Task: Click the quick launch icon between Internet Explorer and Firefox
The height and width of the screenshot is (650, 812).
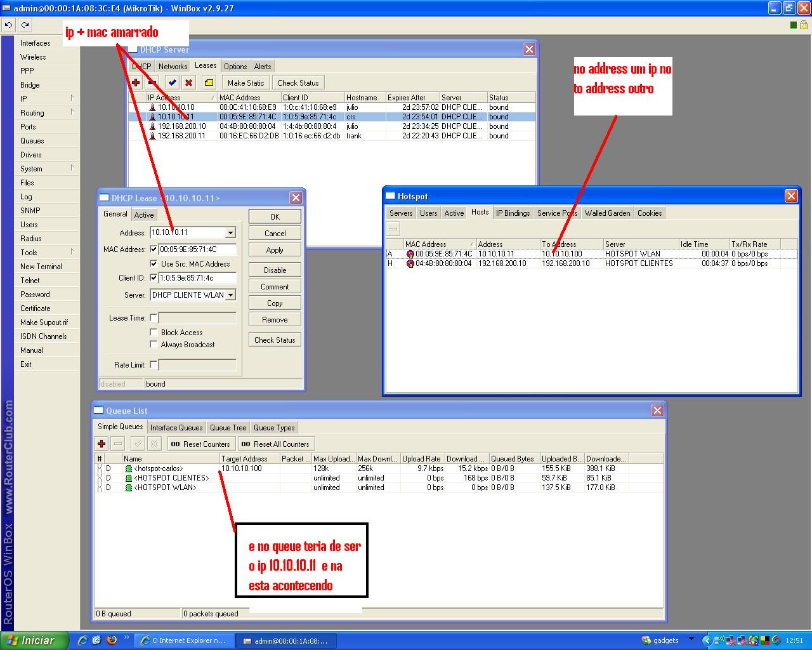Action: [96, 640]
